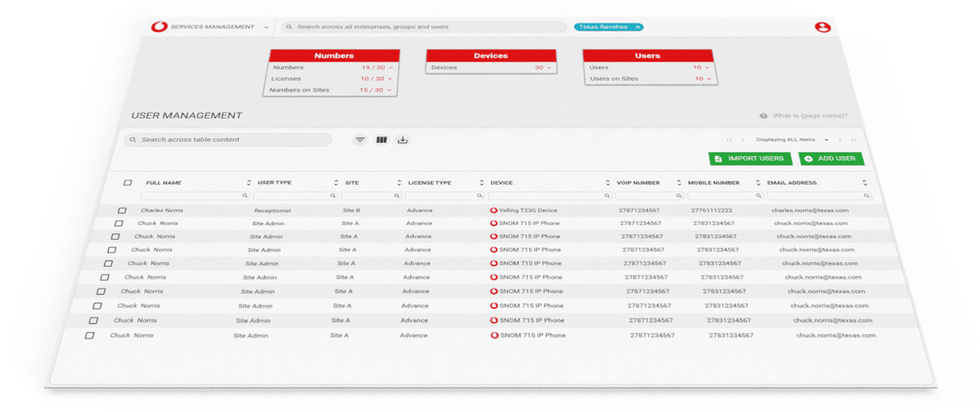The width and height of the screenshot is (980, 412).
Task: Check the sixth Chuck Norris row checkbox
Action: [101, 291]
